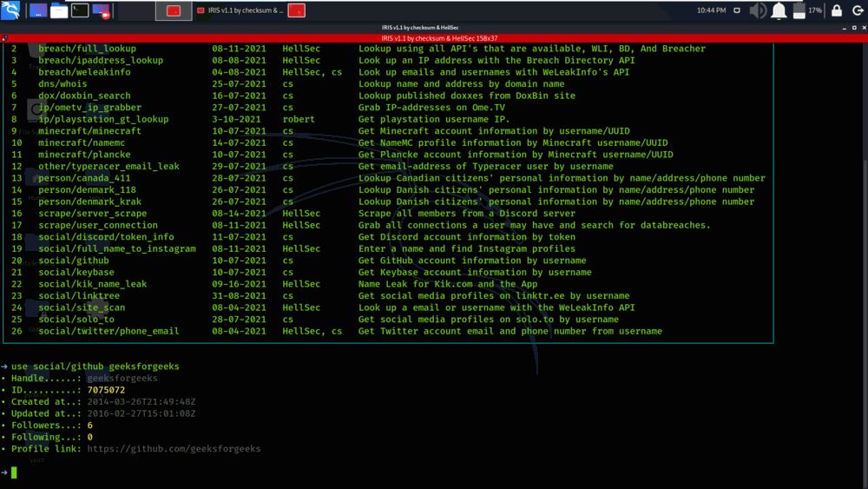Click the Handle value geeksforgeeks
Viewport: 868px width, 489px height.
[122, 378]
